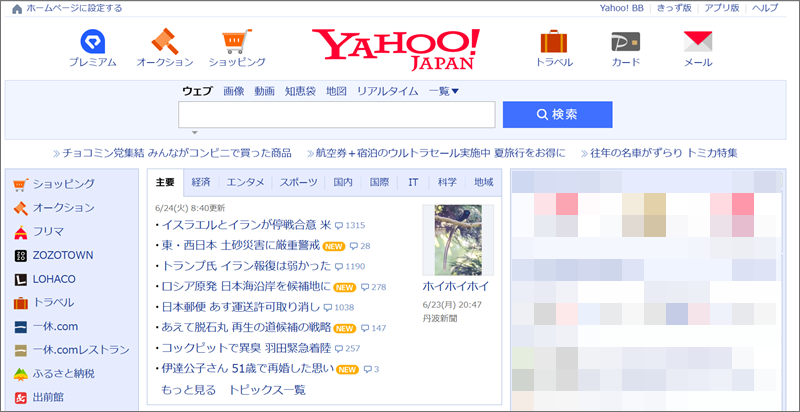Screen dimensions: 800x412
Task: Open the search suggestions arrow below the search box
Action: click(194, 133)
